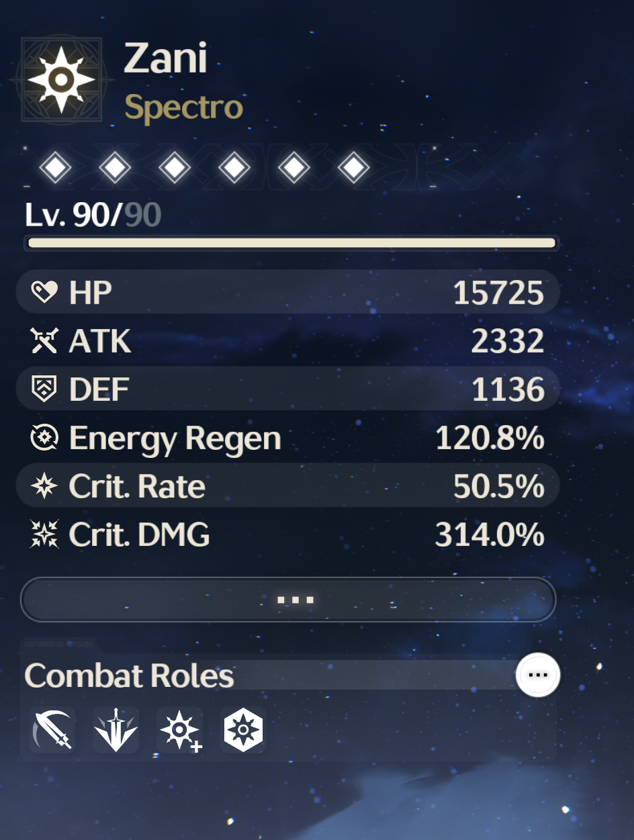This screenshot has width=634, height=840.
Task: Select the hexagon Spectro role icon
Action: click(244, 729)
